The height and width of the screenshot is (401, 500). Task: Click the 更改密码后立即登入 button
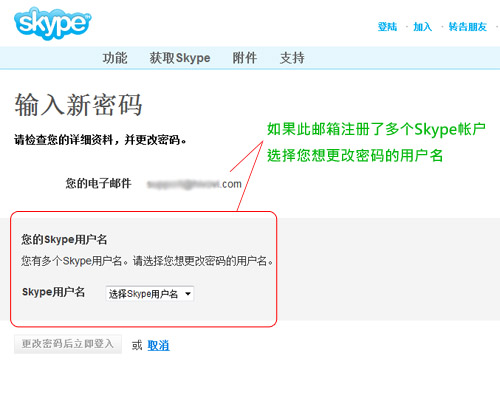point(68,344)
